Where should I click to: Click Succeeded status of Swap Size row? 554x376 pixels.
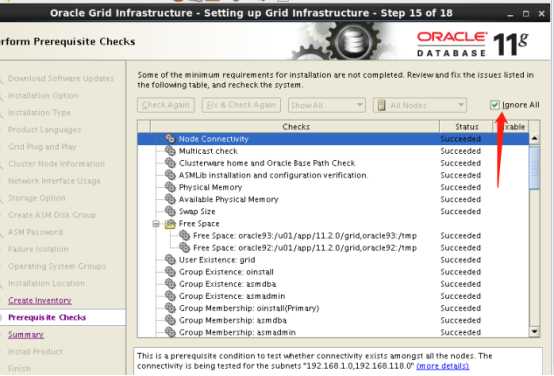click(x=460, y=211)
